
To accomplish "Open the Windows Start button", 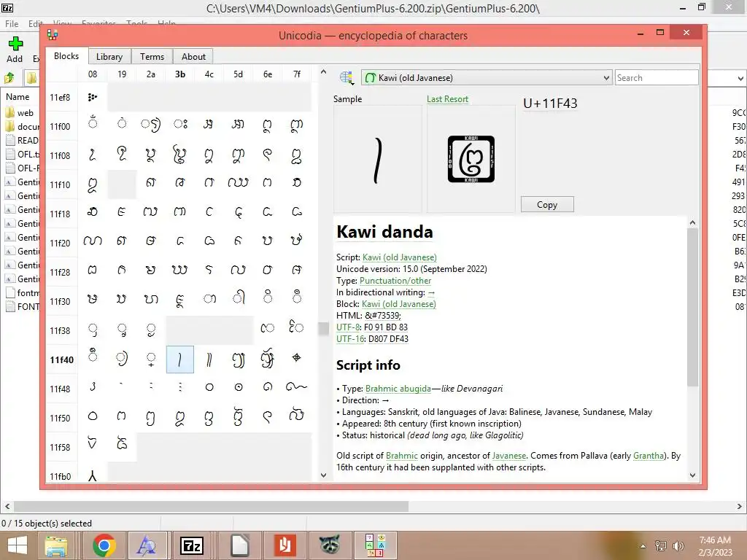I will click(18, 545).
